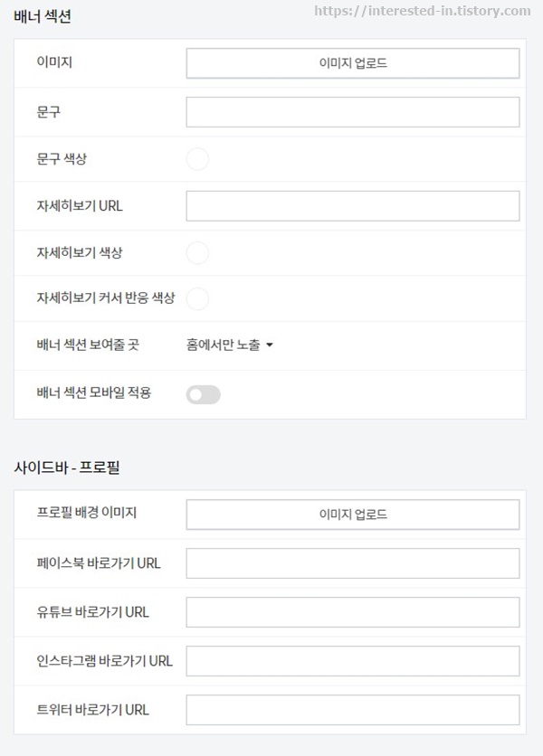Open the 자세히보기 커서 반응 색상 picker
Image resolution: width=543 pixels, height=756 pixels.
pos(197,299)
